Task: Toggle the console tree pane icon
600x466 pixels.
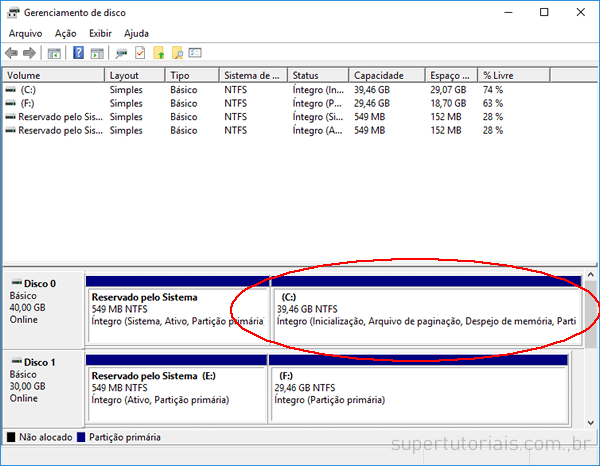Action: pos(54,53)
